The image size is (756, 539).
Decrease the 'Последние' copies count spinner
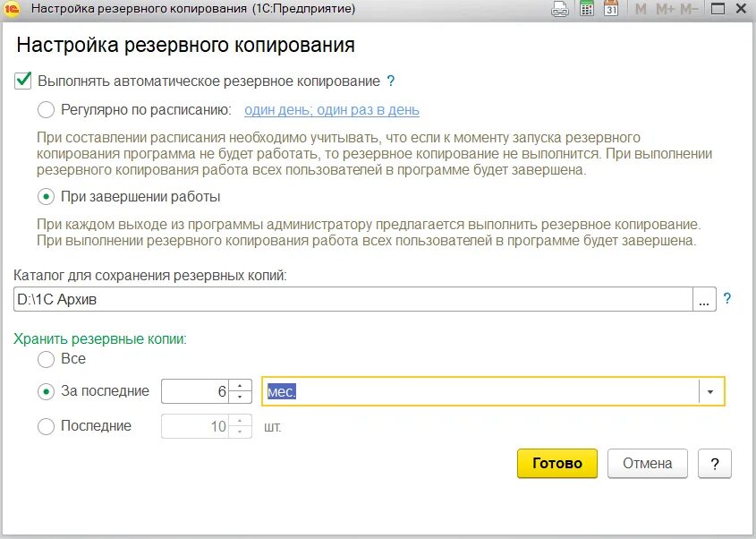[240, 432]
